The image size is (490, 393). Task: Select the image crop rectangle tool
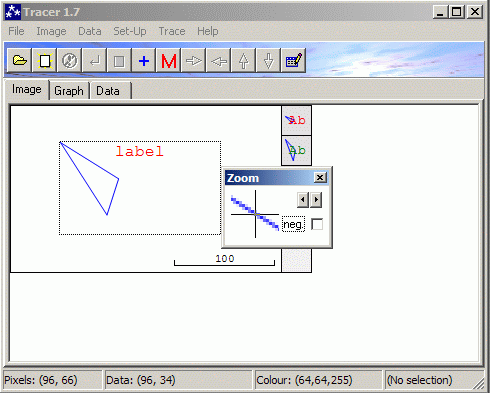coord(45,60)
